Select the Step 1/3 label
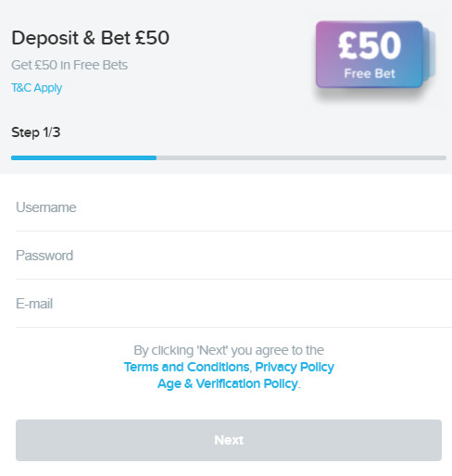Viewport: 452px width, 476px height. 36,132
